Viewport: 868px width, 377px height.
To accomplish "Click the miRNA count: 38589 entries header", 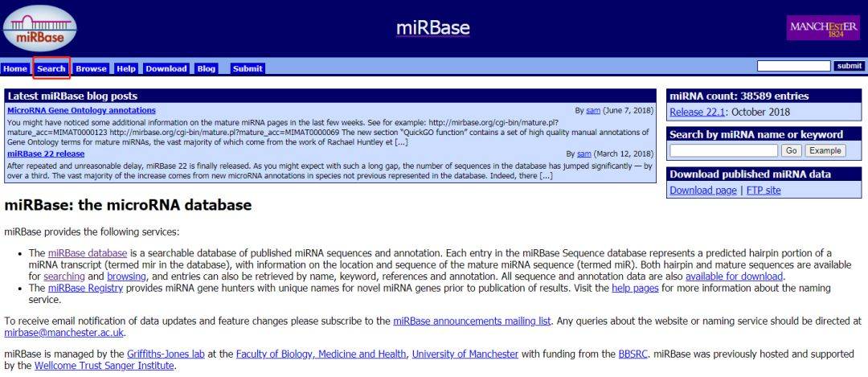I will [x=764, y=96].
